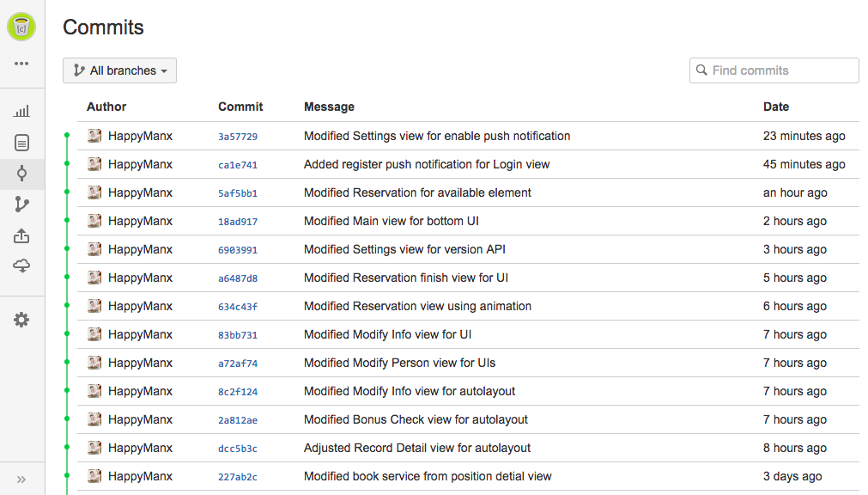This screenshot has height=495, width=868.
Task: Select the Commits icon in the sidebar
Action: click(21, 174)
